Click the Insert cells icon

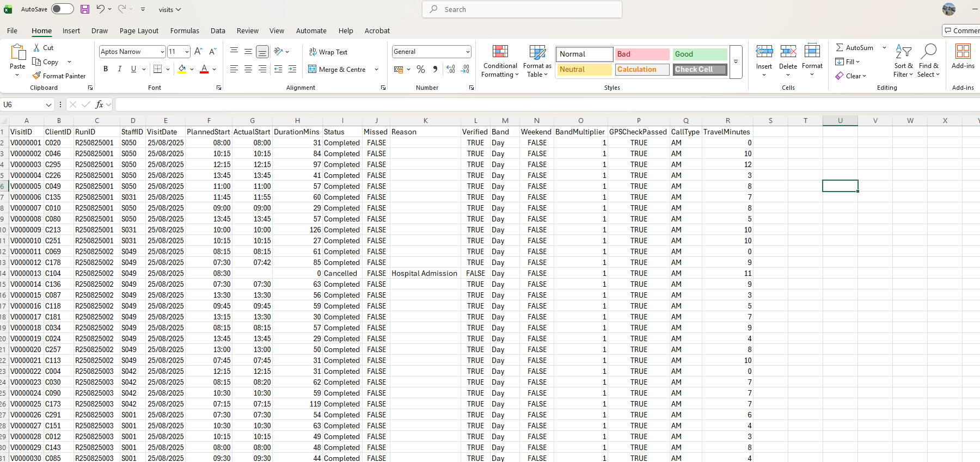tap(764, 52)
